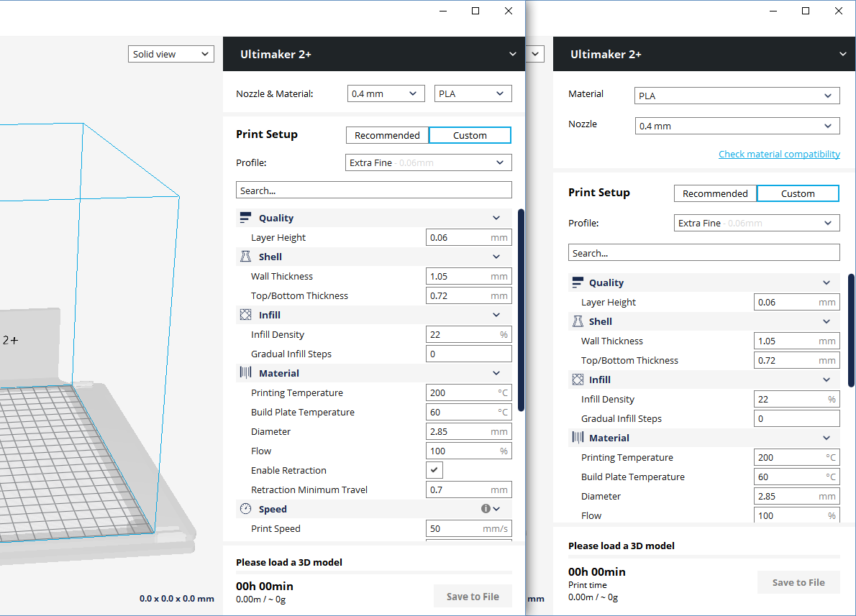This screenshot has width=856, height=616.
Task: Click Infill Density field in right window
Action: click(797, 399)
